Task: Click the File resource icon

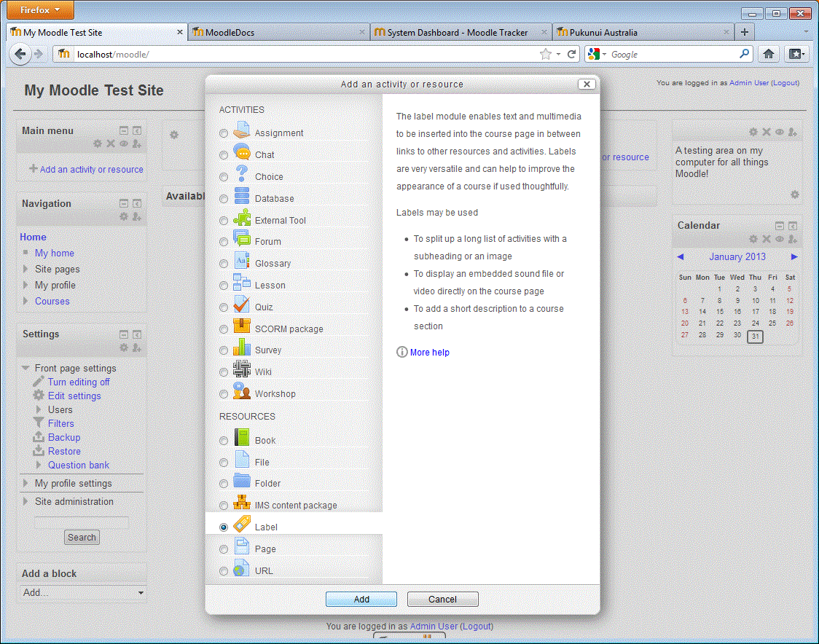Action: 241,460
